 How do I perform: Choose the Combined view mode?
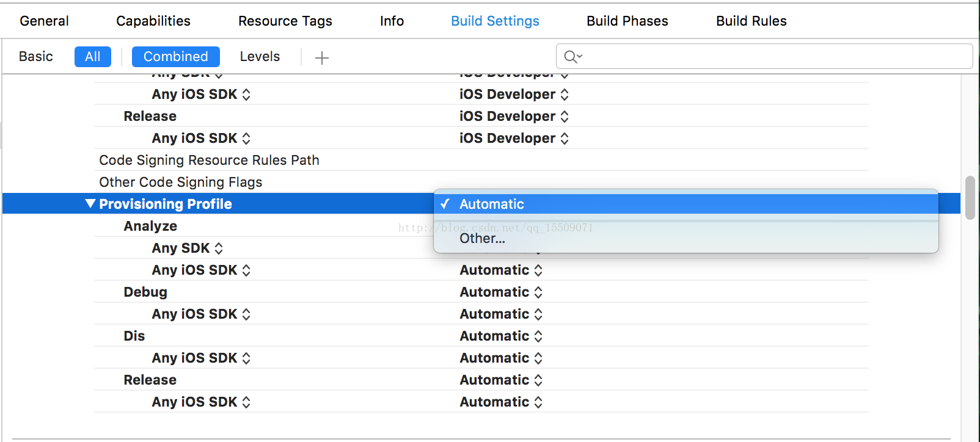(176, 57)
